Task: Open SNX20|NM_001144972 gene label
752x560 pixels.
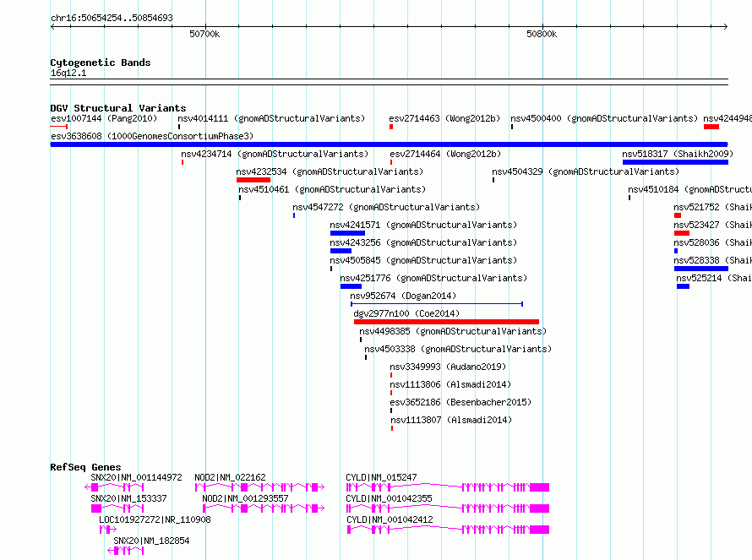Action: [x=136, y=477]
